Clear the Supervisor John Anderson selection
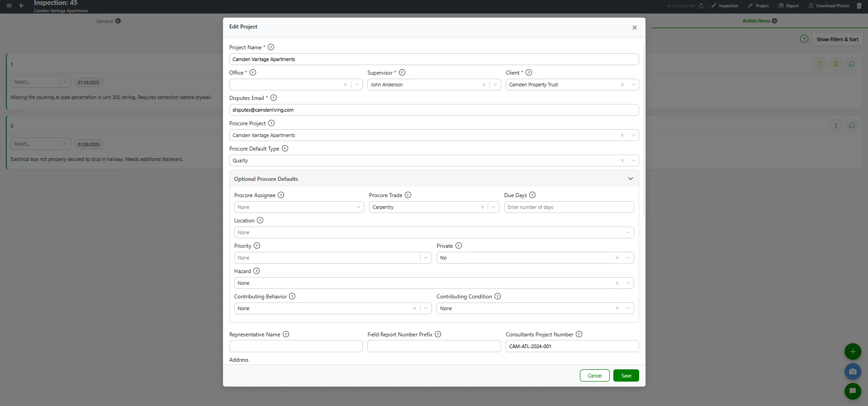The height and width of the screenshot is (406, 868). [484, 85]
